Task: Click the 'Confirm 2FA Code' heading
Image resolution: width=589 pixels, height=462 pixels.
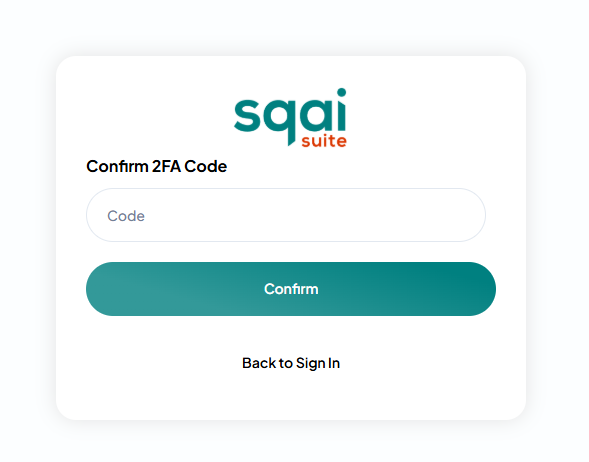Action: tap(157, 166)
